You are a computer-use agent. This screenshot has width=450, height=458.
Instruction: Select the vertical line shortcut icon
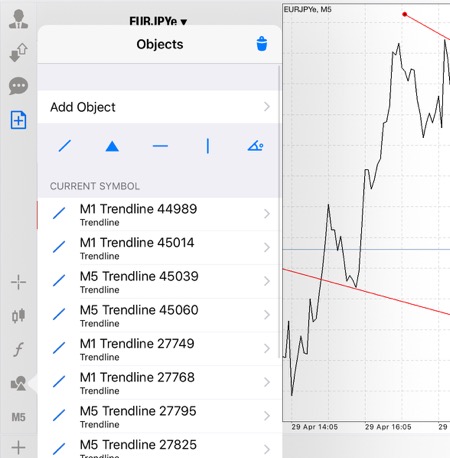pyautogui.click(x=208, y=146)
